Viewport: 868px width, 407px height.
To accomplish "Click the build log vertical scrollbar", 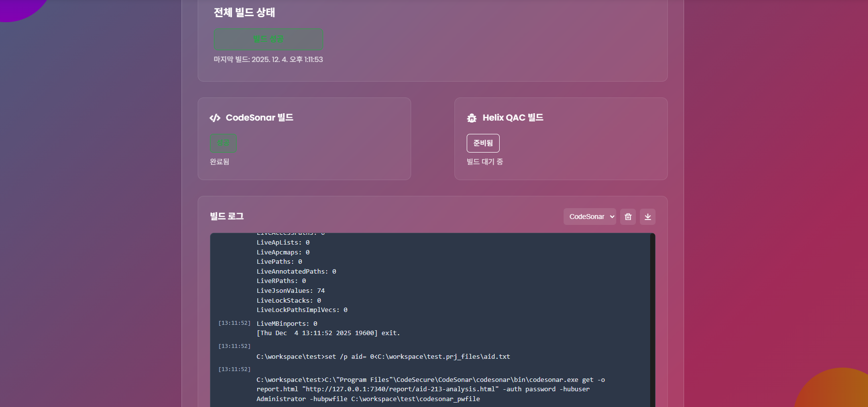I will point(653,320).
